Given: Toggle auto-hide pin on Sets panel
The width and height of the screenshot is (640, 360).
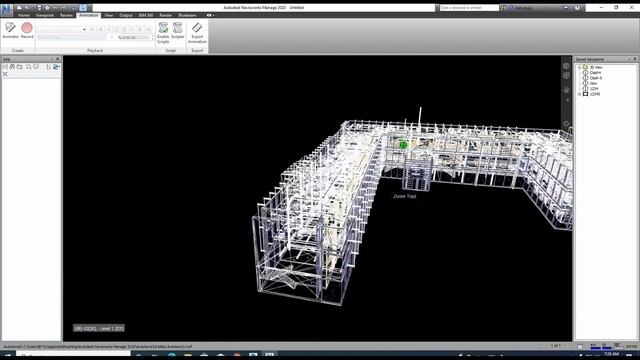Looking at the screenshot, I should tap(51, 59).
